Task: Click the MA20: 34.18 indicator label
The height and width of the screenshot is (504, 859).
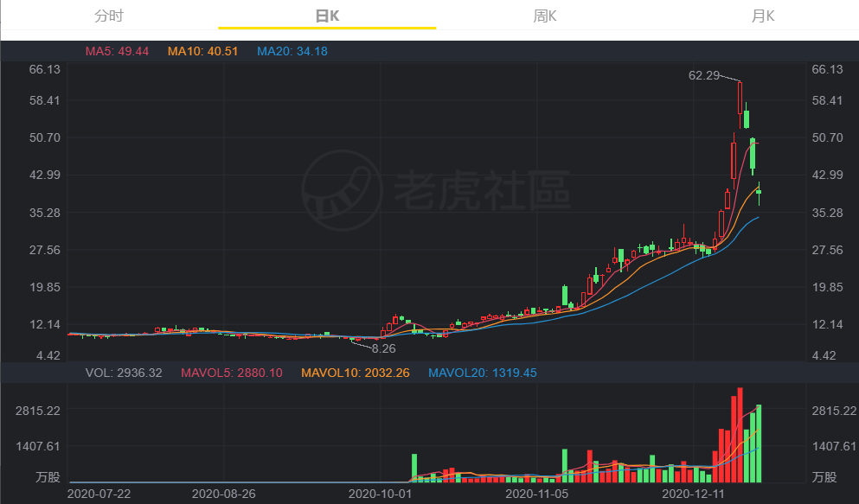Action: coord(292,52)
